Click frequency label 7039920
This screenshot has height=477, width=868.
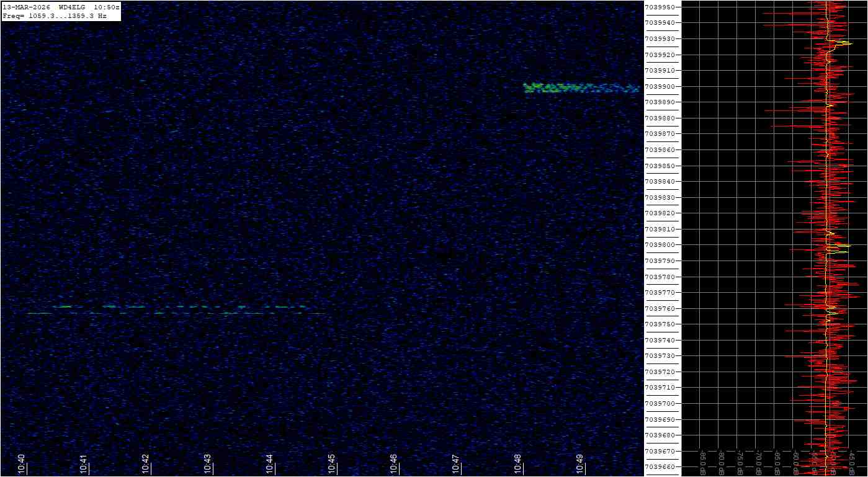[660, 55]
